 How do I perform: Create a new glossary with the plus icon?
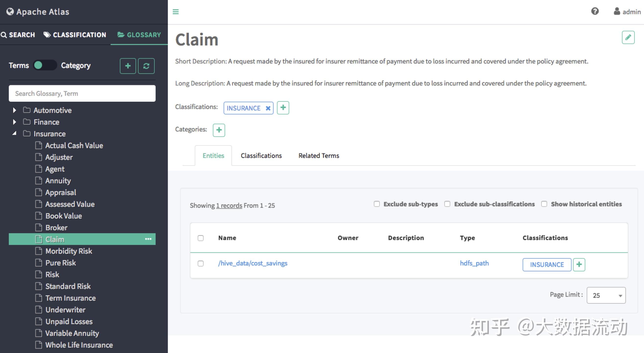tap(127, 66)
